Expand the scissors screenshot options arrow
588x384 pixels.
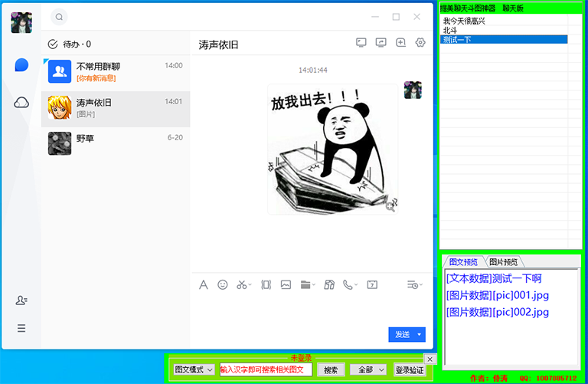(250, 285)
